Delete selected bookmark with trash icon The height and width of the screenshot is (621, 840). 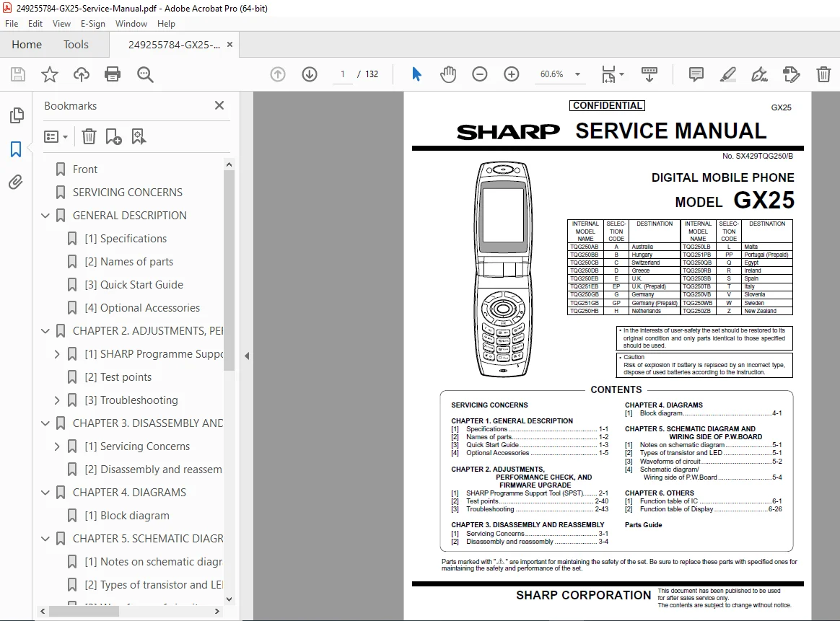click(x=89, y=136)
